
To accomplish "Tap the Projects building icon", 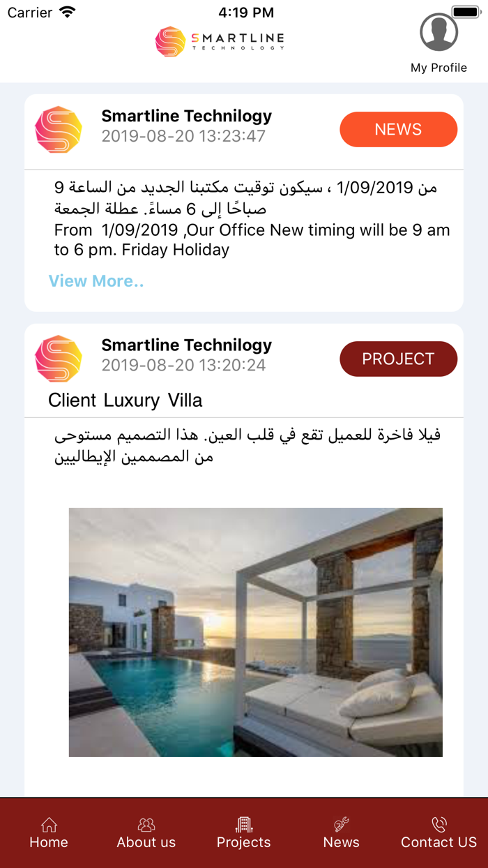I will point(244,825).
